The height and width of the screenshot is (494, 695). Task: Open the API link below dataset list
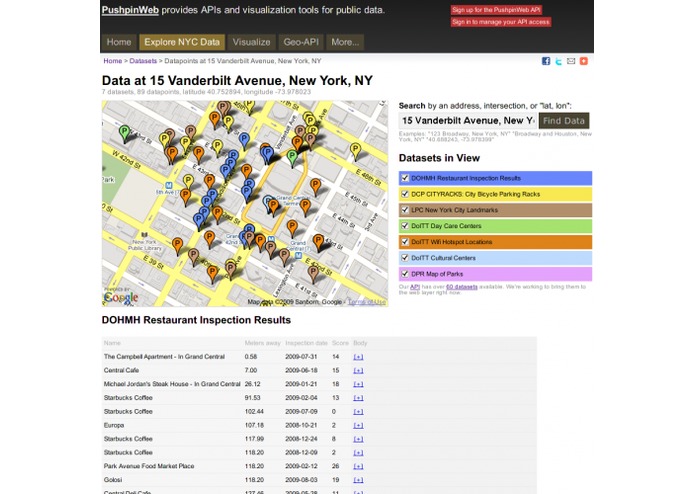pos(415,287)
